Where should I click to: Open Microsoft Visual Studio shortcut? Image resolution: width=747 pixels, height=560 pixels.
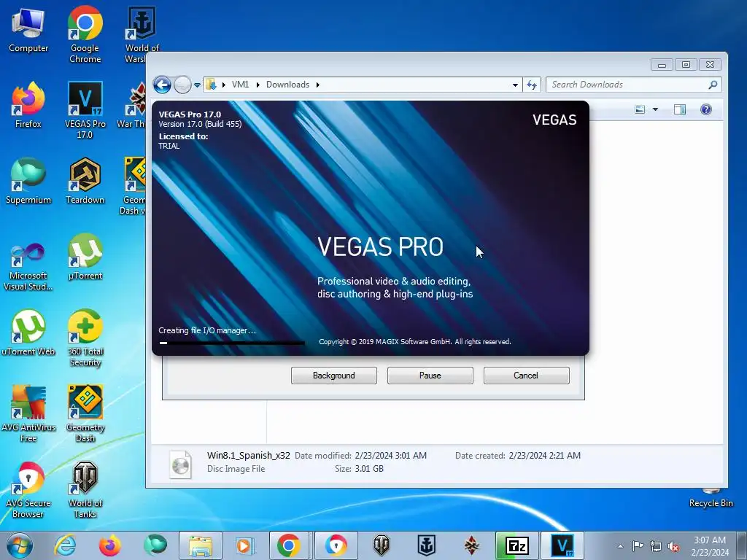coord(28,267)
